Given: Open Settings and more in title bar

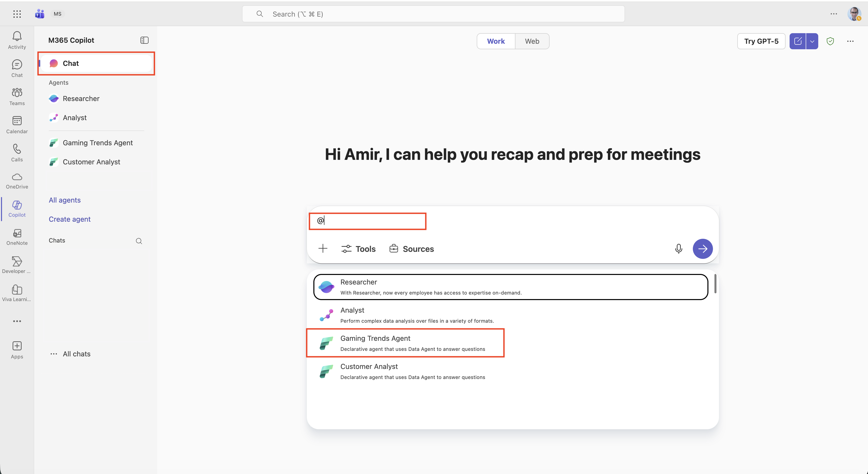Looking at the screenshot, I should pyautogui.click(x=834, y=14).
